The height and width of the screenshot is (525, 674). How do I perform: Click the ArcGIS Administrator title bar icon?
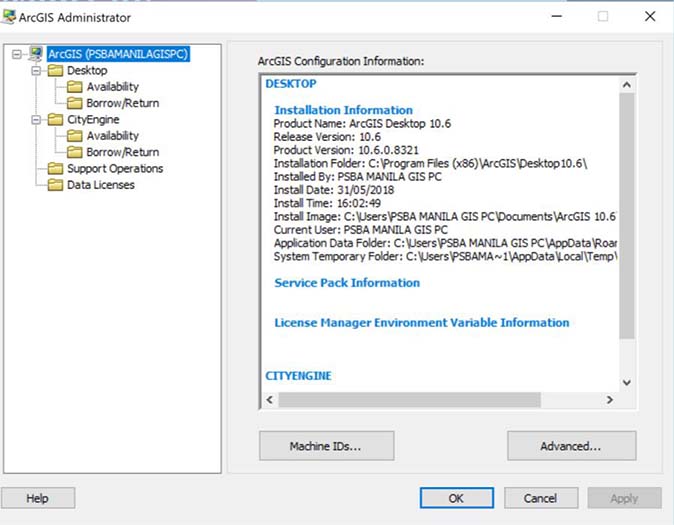(12, 17)
